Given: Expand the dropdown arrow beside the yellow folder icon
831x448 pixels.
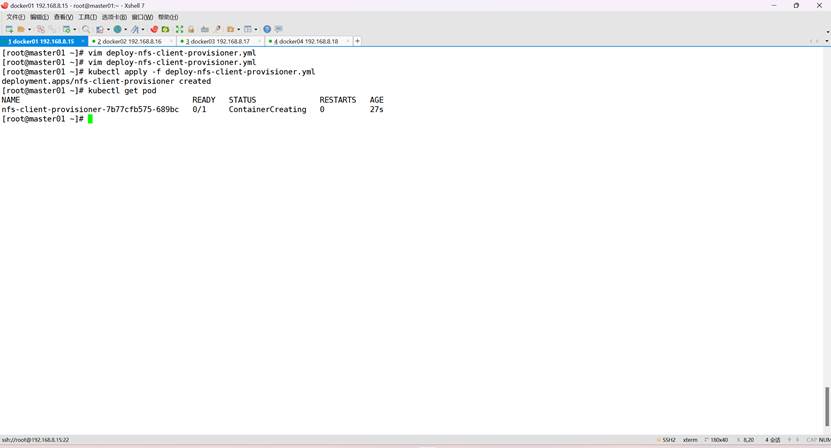Looking at the screenshot, I should pyautogui.click(x=238, y=29).
